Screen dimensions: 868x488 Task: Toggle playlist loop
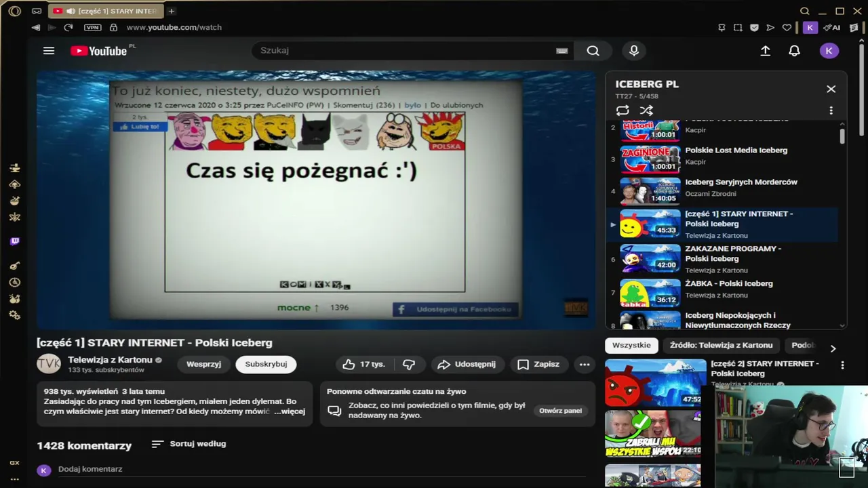tap(623, 110)
